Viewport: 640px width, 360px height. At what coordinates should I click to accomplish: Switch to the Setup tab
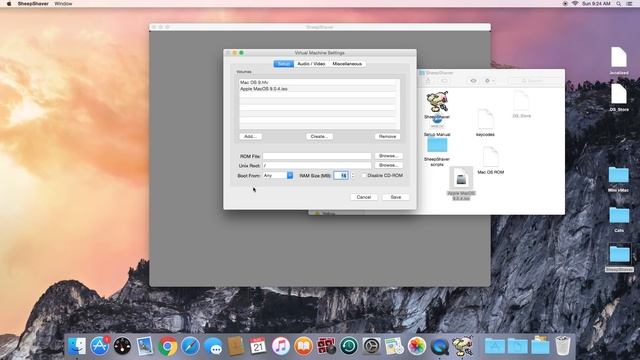pos(284,64)
